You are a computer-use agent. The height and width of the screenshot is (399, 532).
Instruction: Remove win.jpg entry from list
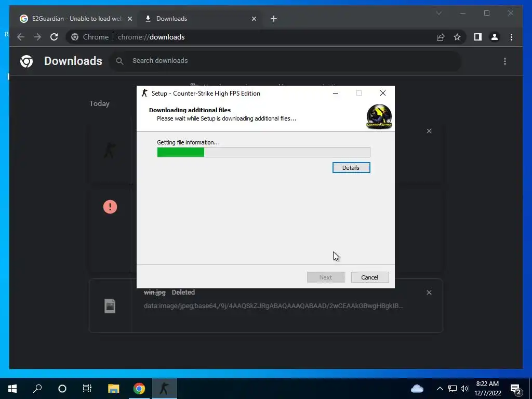pyautogui.click(x=429, y=292)
